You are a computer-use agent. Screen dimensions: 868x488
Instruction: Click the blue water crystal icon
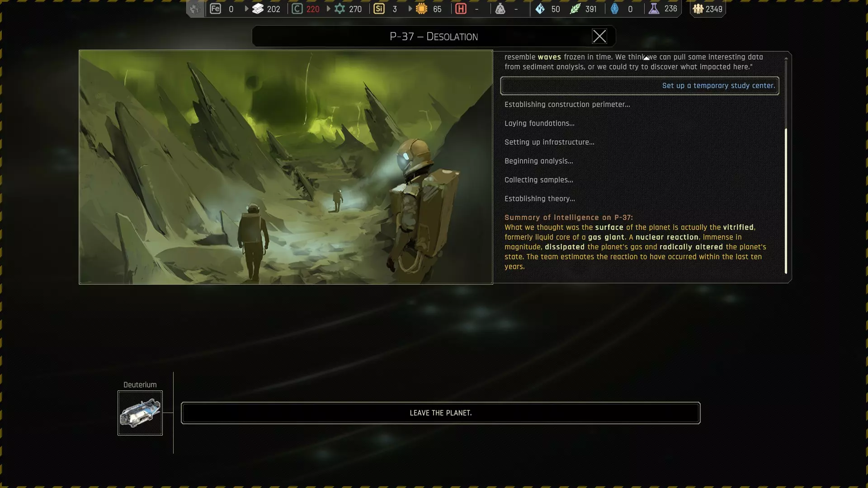point(540,9)
